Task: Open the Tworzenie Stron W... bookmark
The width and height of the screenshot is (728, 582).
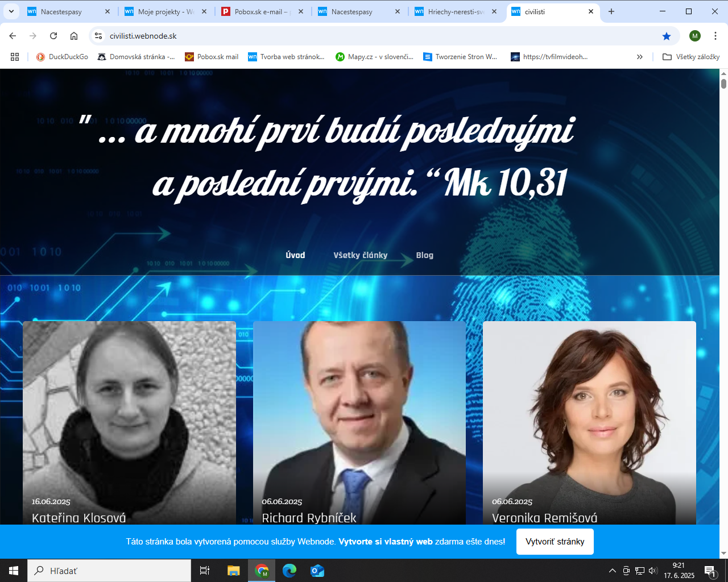Action: (460, 57)
